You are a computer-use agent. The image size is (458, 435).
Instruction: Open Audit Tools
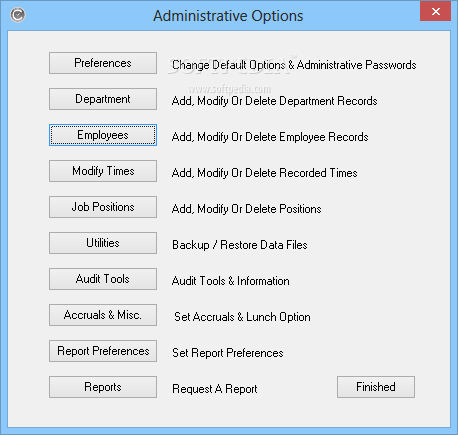tap(103, 279)
